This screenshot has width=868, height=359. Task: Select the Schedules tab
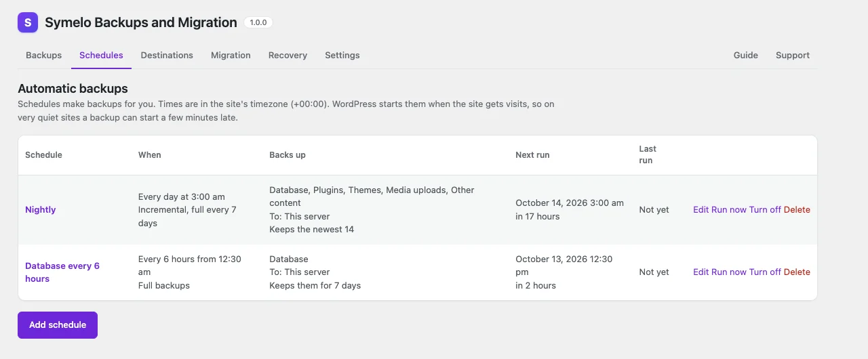(x=101, y=56)
